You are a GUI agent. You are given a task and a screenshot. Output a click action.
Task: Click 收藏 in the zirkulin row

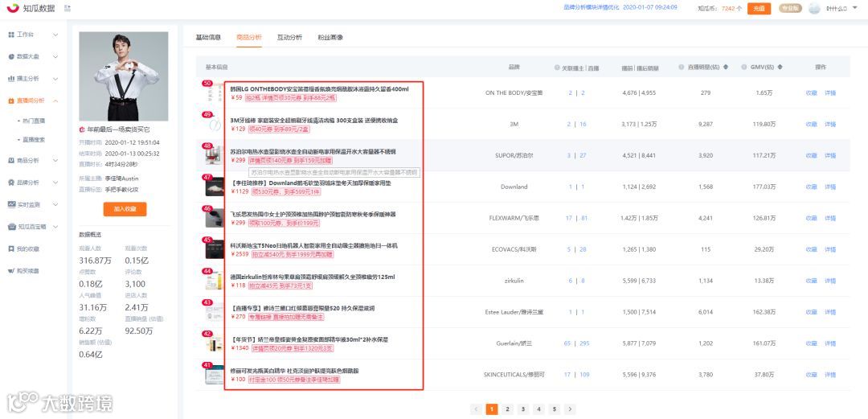point(812,281)
